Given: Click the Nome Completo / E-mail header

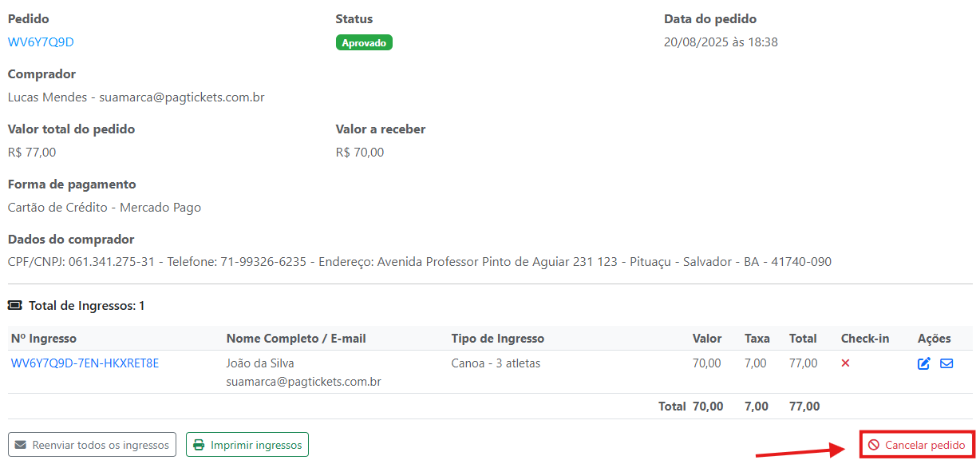Looking at the screenshot, I should click(296, 339).
